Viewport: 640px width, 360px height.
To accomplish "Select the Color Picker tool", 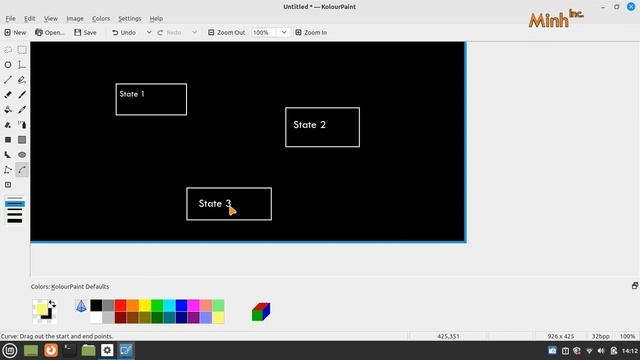I will (22, 110).
